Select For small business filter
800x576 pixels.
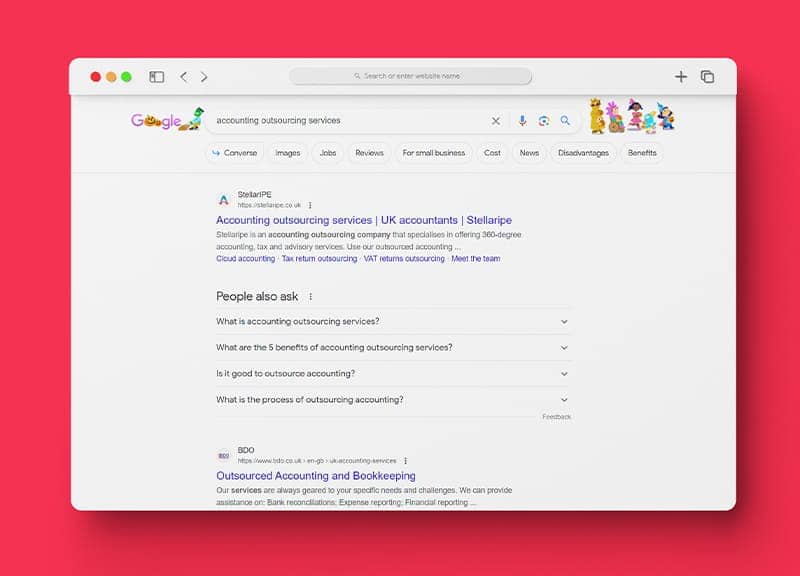coord(434,153)
